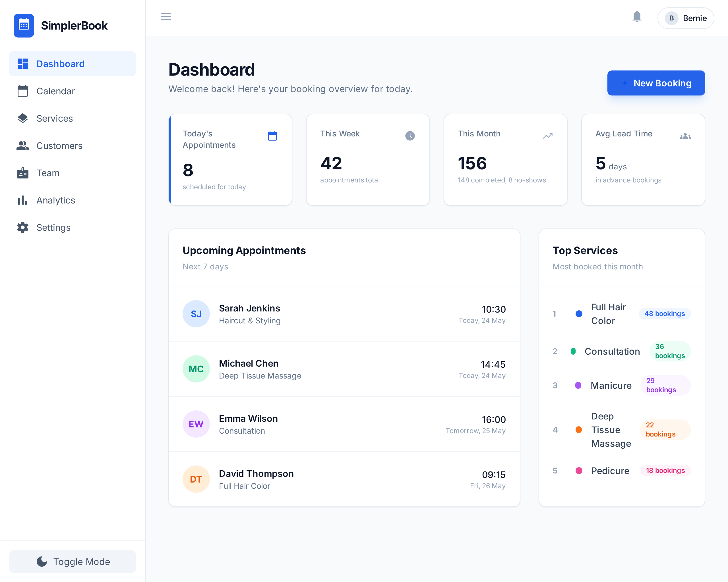Select Emma Wilson's avatar circle
This screenshot has width=728, height=582.
196,424
